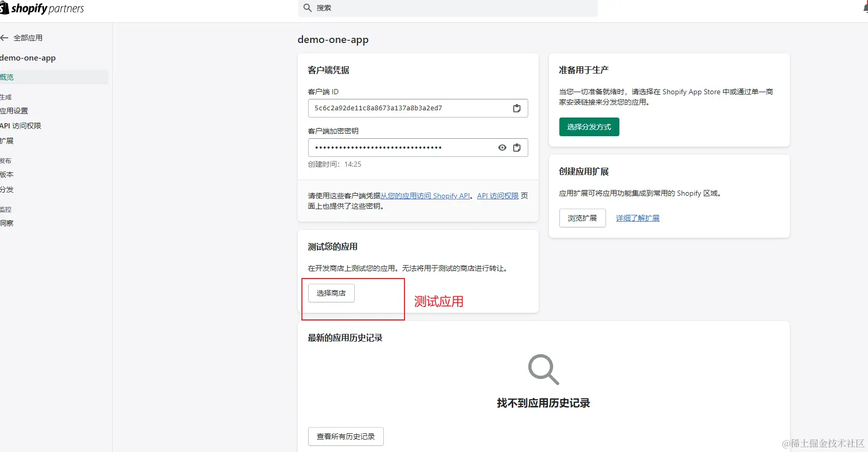Click the Shopify Partners logo
This screenshot has height=452, width=868.
click(x=41, y=8)
